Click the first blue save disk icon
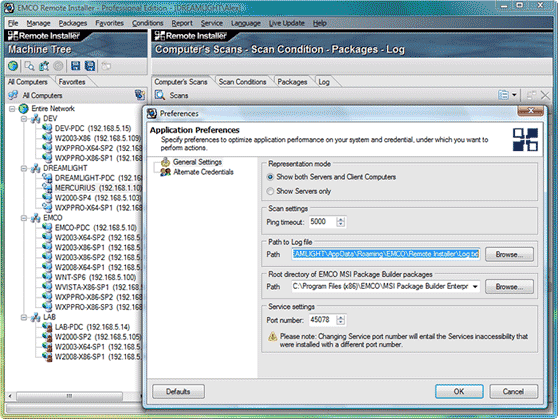 coord(75,66)
